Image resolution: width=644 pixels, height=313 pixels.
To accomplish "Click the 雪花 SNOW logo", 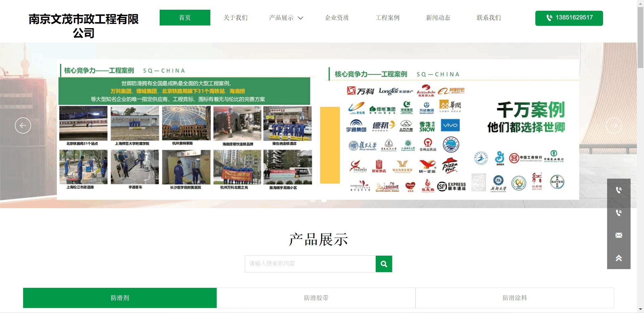I will 427,126.
